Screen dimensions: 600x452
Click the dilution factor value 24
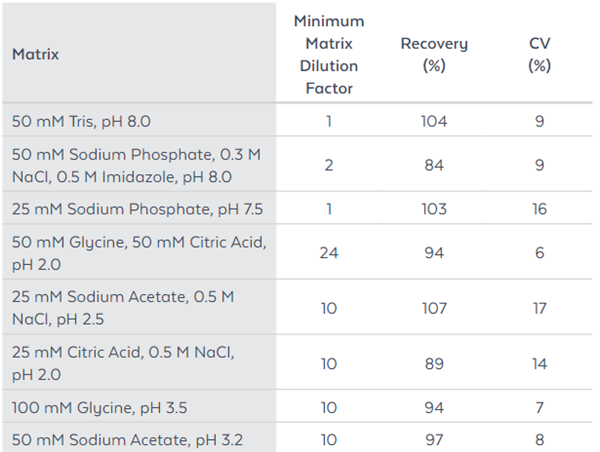(329, 252)
